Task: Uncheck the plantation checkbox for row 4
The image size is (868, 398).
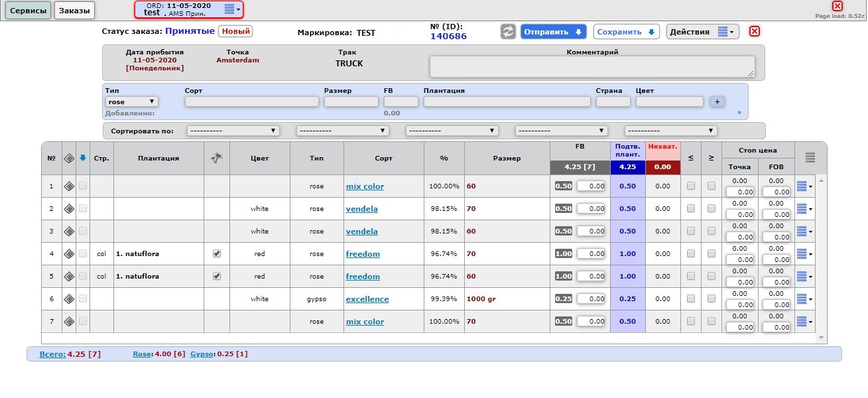Action: pos(216,253)
